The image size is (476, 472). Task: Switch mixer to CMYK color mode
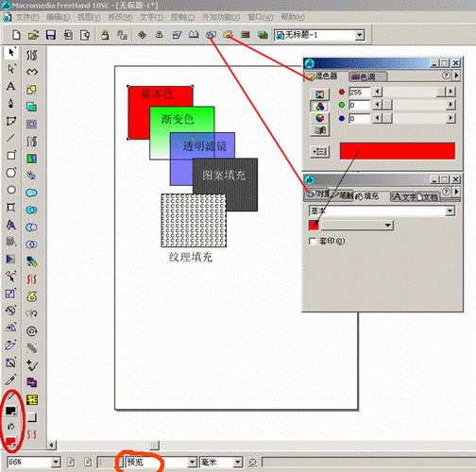[x=320, y=94]
